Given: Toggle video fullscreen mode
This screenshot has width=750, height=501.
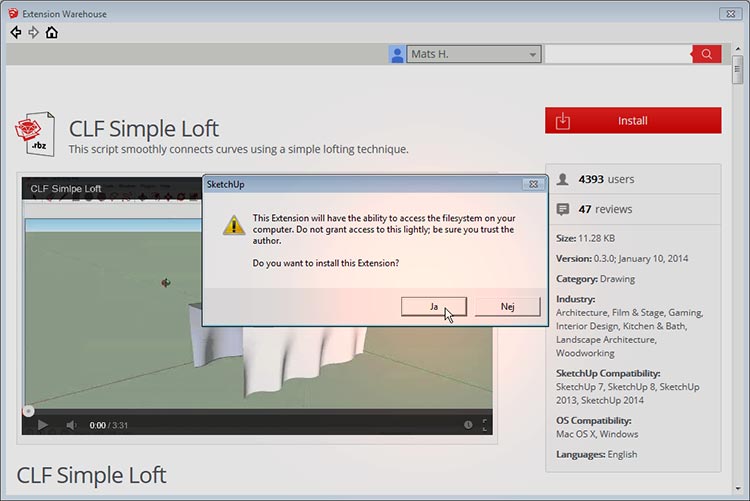Looking at the screenshot, I should point(485,425).
